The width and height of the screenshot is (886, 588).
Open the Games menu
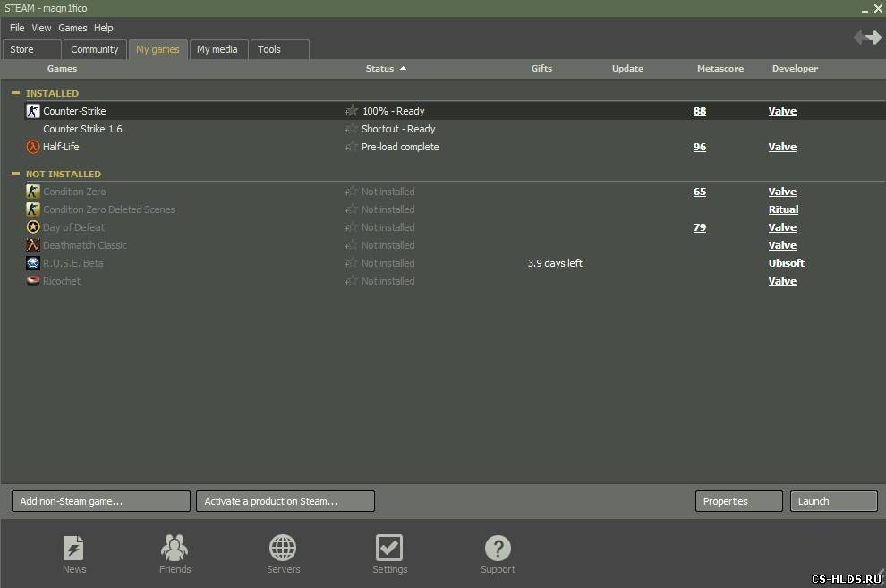pos(72,28)
